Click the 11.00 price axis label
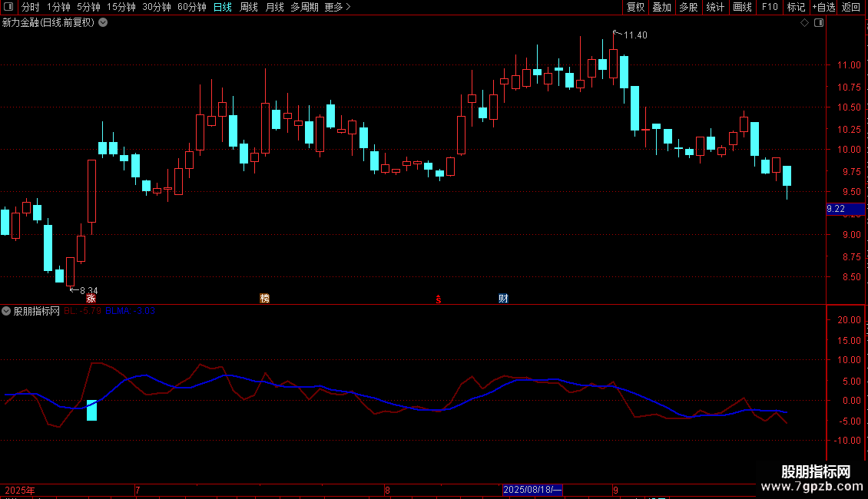Image resolution: width=868 pixels, height=499 pixels. (849, 65)
